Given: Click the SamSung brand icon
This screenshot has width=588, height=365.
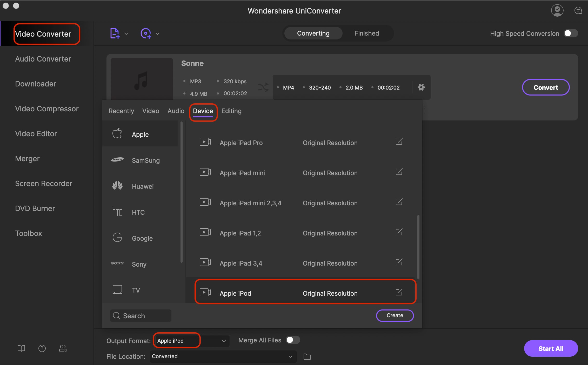Looking at the screenshot, I should (x=117, y=160).
